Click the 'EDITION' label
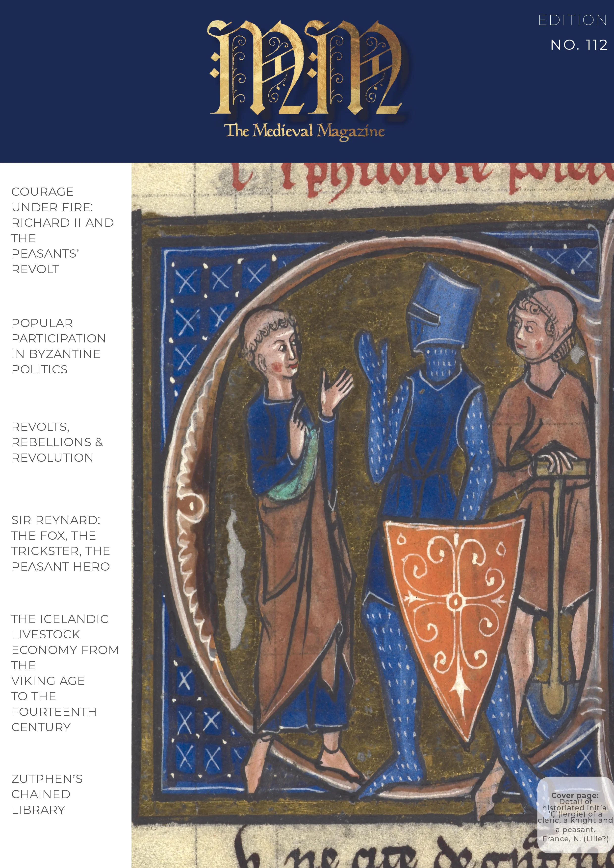Screen dimensions: 614x868 pos(572,21)
